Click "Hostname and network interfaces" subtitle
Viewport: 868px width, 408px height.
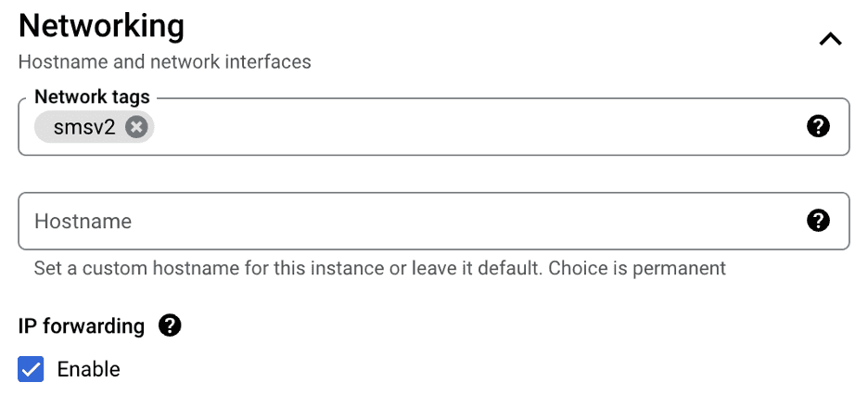pos(164,62)
